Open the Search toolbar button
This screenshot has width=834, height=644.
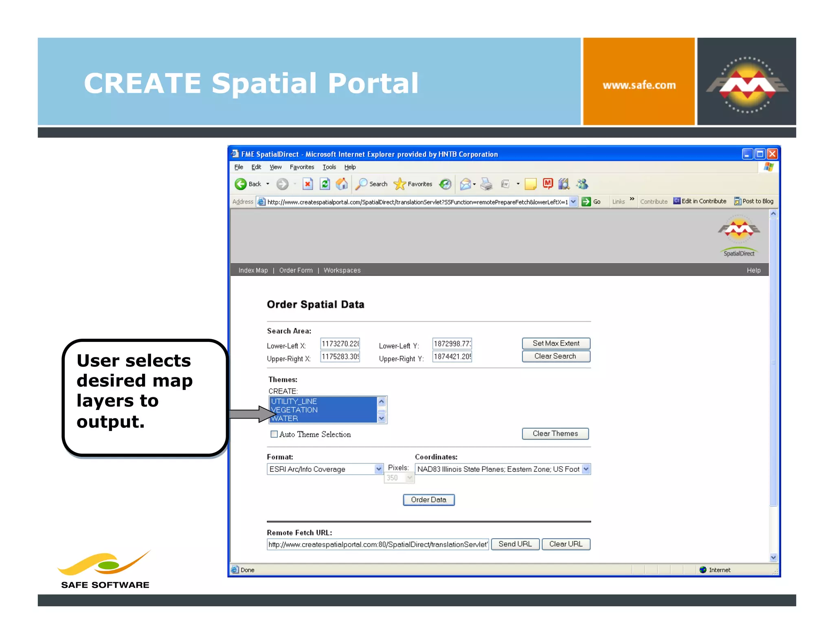pos(371,184)
